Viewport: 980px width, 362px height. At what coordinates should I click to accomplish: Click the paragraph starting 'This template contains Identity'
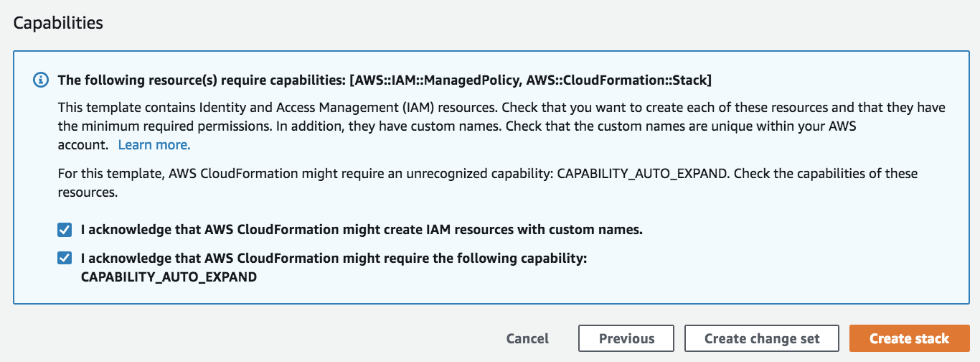coord(501,126)
